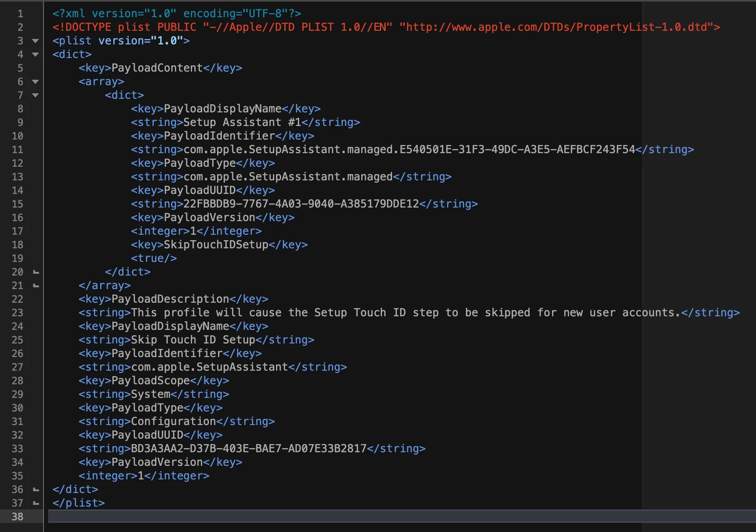Click the 'This profile will cause' description string
This screenshot has width=756, height=532.
(406, 313)
